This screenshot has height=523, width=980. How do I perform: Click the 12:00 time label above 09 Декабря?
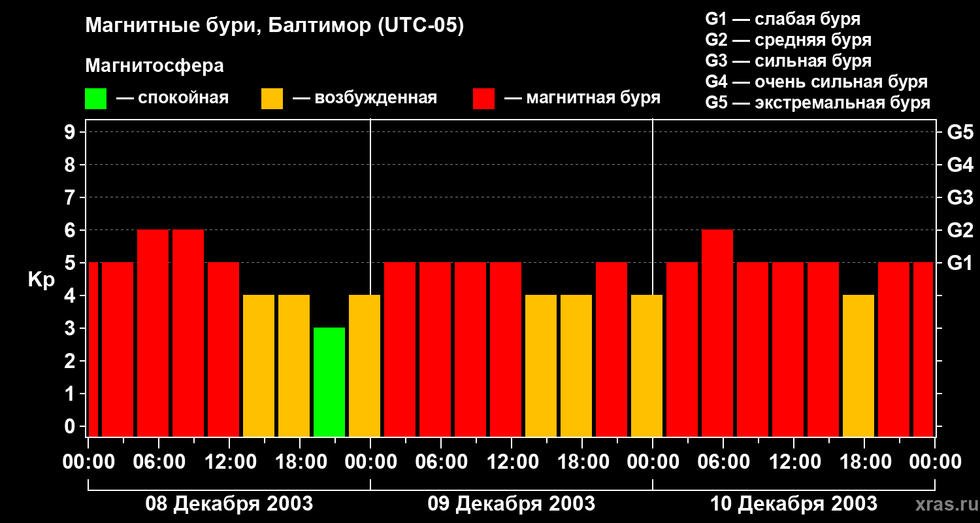512,462
